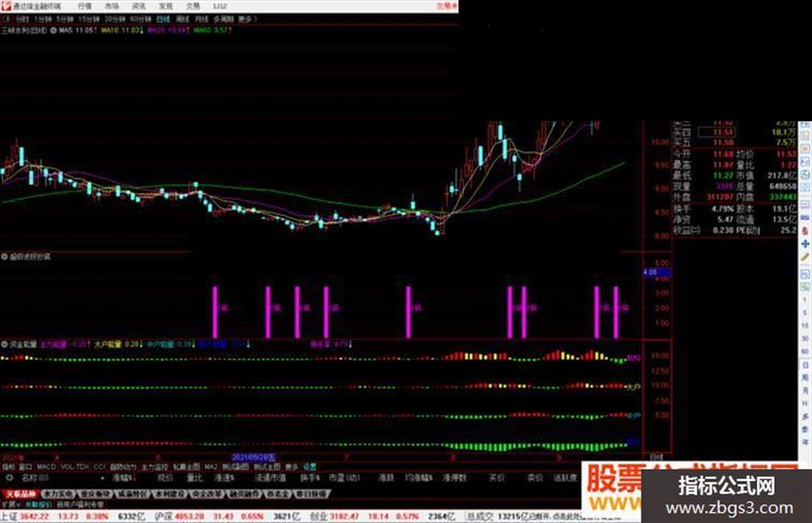812x523 pixels.
Task: Click the pencil drawing tool icon
Action: coord(805,258)
